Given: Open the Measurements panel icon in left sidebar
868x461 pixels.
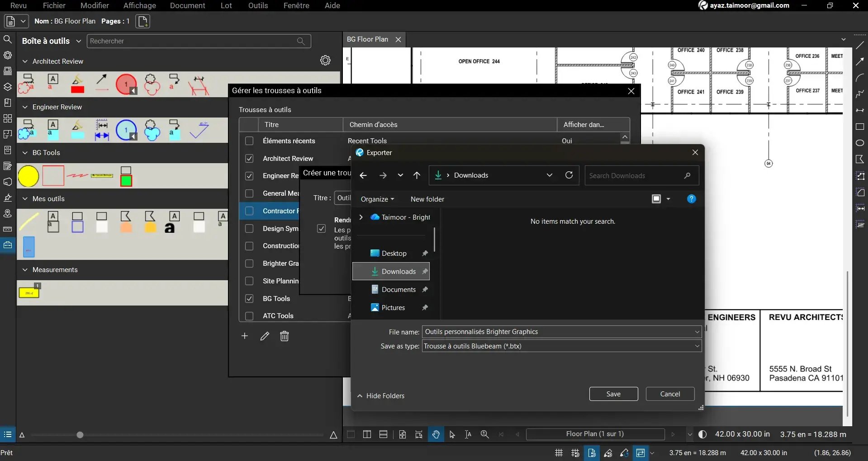Looking at the screenshot, I should point(8,229).
